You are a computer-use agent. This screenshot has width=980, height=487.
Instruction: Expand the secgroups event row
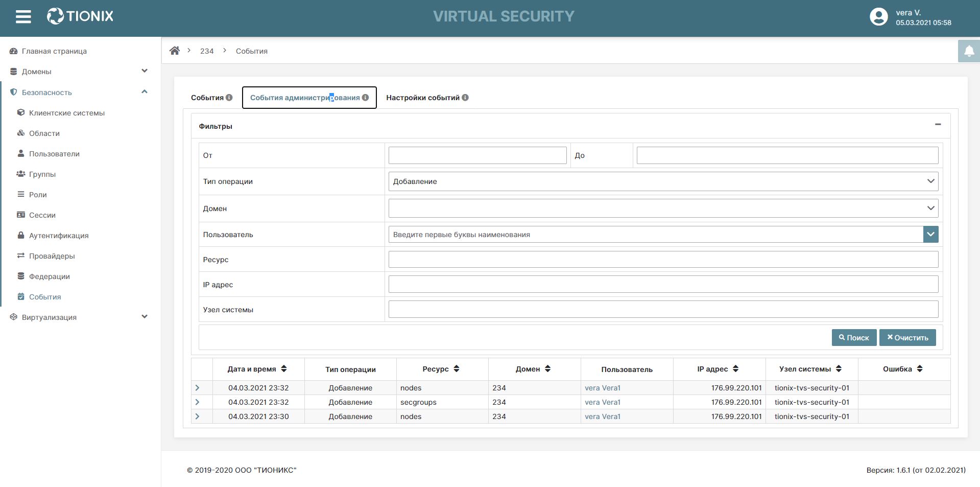point(198,402)
